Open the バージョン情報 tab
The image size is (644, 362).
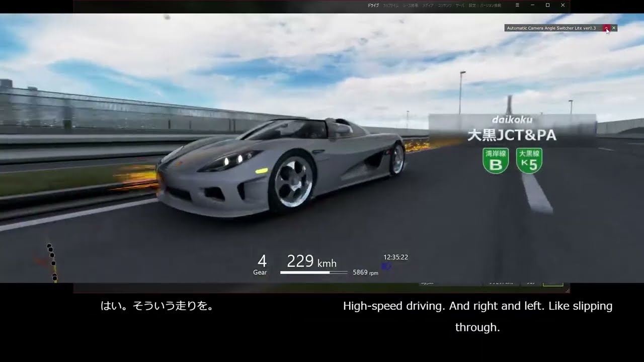490,5
